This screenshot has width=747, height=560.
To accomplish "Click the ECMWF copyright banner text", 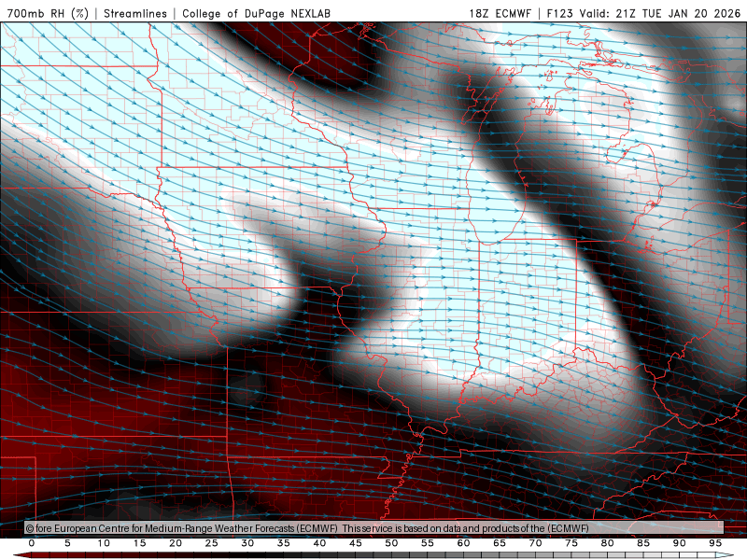I will click(x=307, y=528).
